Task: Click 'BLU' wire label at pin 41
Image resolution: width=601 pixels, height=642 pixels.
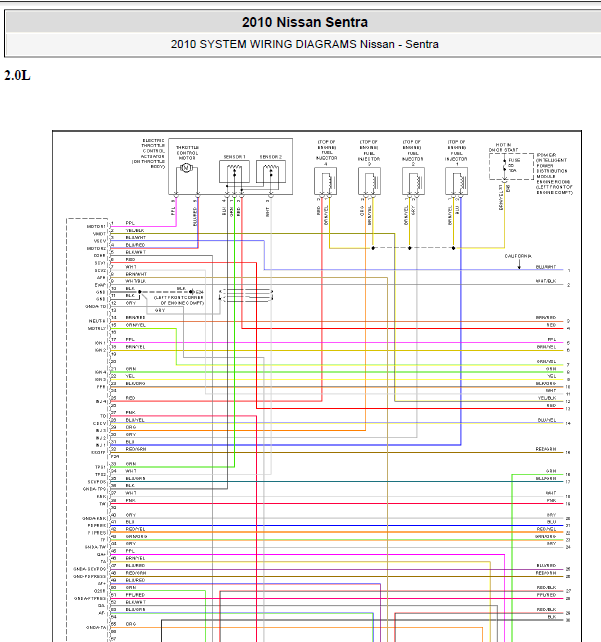Action: [x=130, y=522]
